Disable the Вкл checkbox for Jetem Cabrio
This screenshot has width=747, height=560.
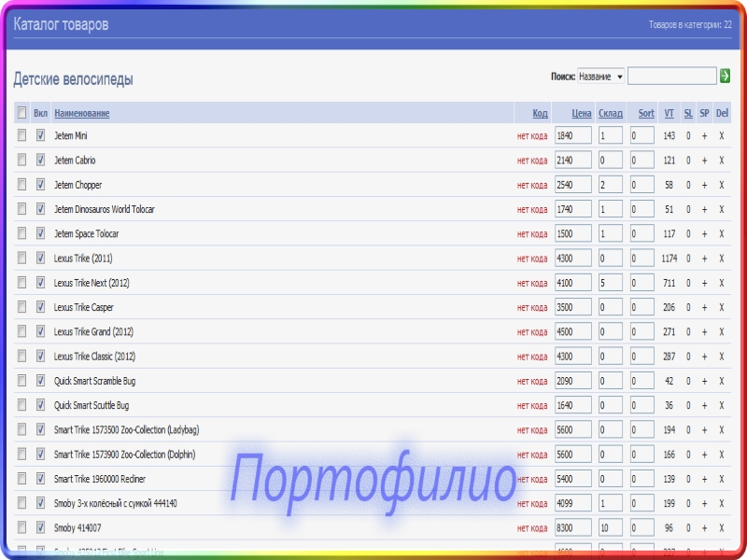pos(40,160)
